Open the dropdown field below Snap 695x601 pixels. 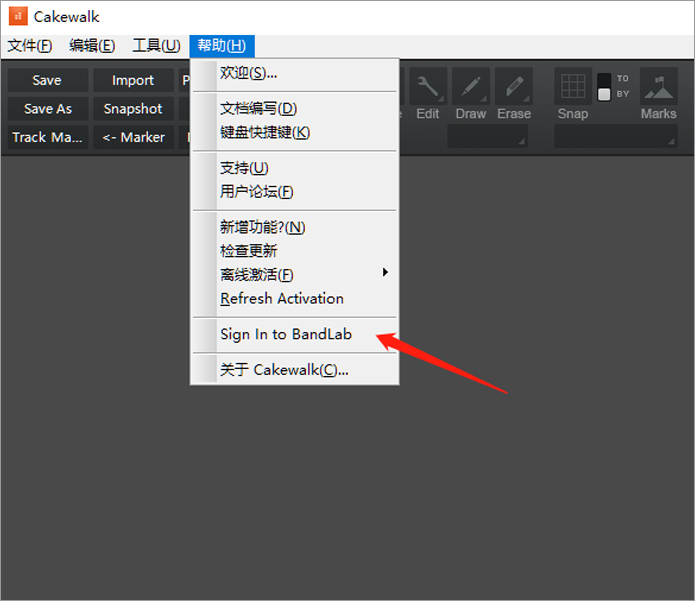pyautogui.click(x=616, y=136)
